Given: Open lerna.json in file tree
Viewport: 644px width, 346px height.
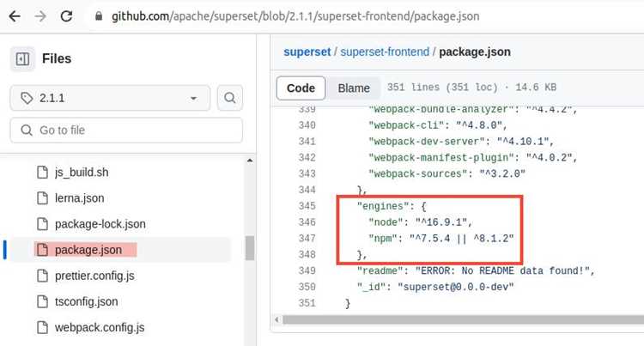Looking at the screenshot, I should point(79,198).
